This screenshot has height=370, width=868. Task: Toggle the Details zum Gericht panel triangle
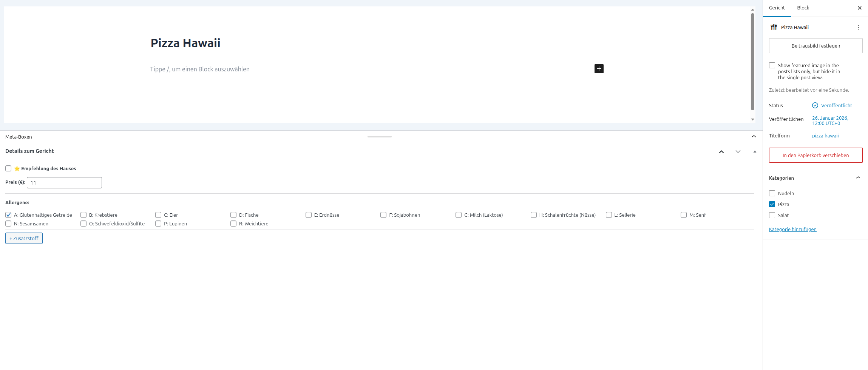pyautogui.click(x=755, y=152)
